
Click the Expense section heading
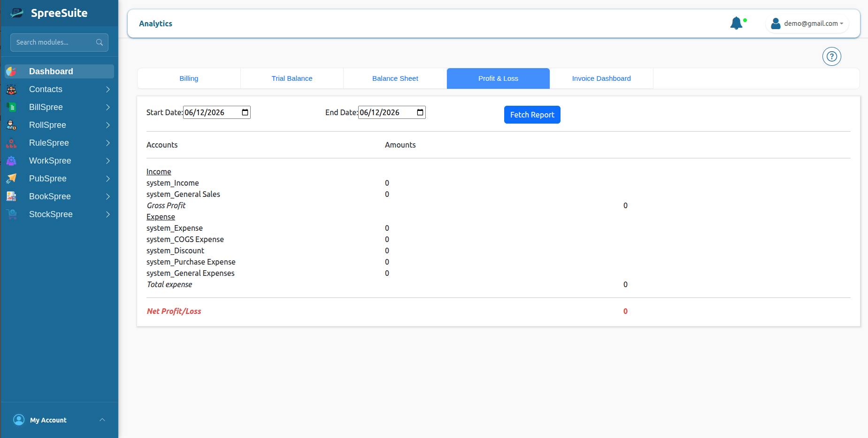click(161, 217)
